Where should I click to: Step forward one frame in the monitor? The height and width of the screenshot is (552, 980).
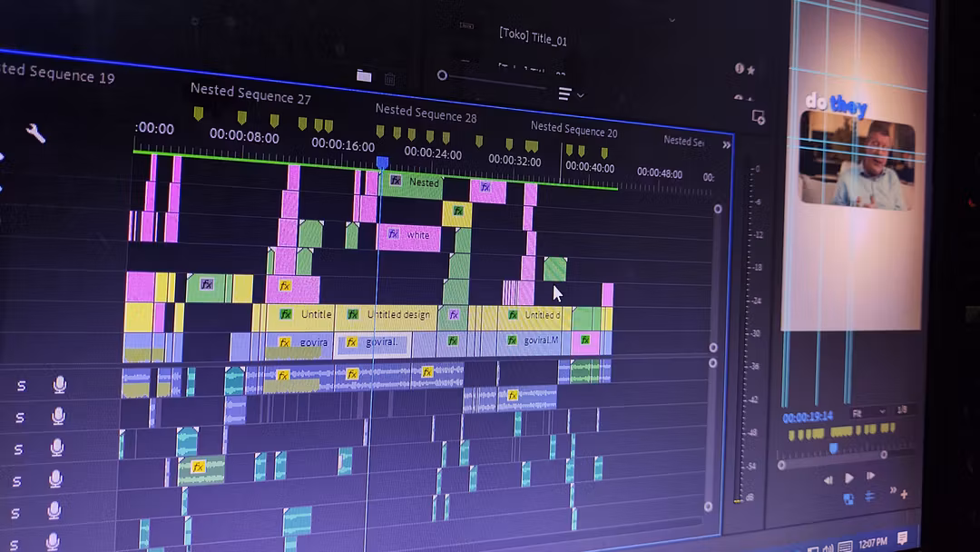pos(870,476)
